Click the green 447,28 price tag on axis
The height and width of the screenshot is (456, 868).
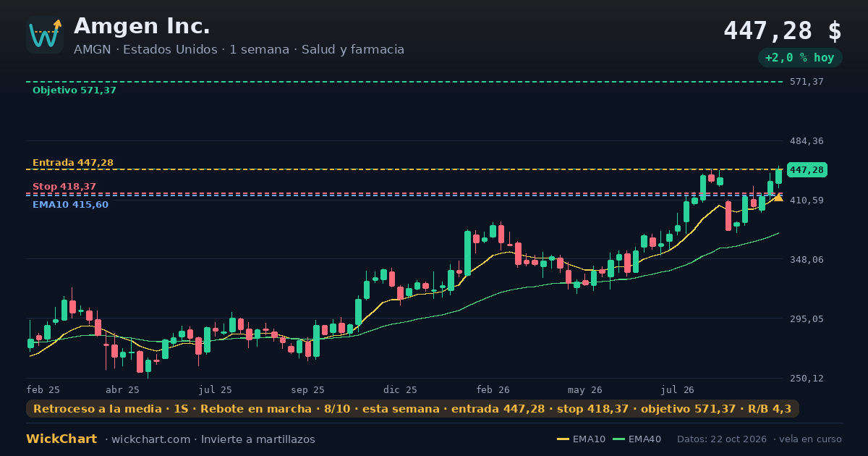(807, 170)
